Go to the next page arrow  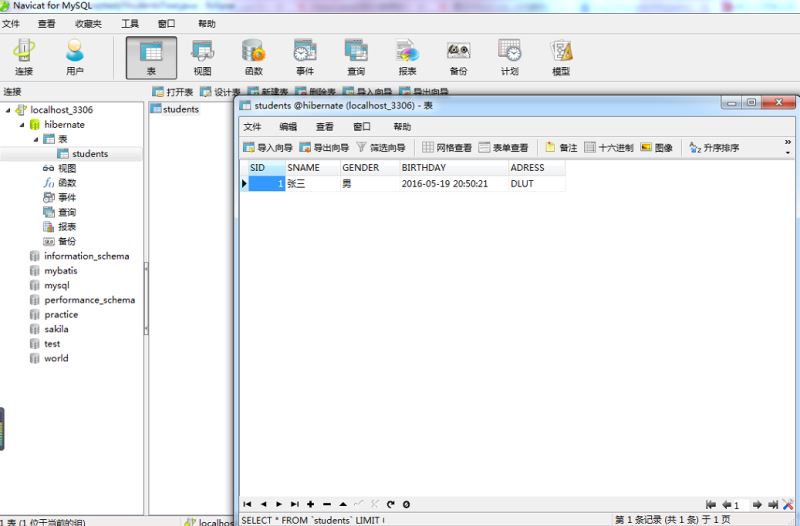click(x=757, y=505)
